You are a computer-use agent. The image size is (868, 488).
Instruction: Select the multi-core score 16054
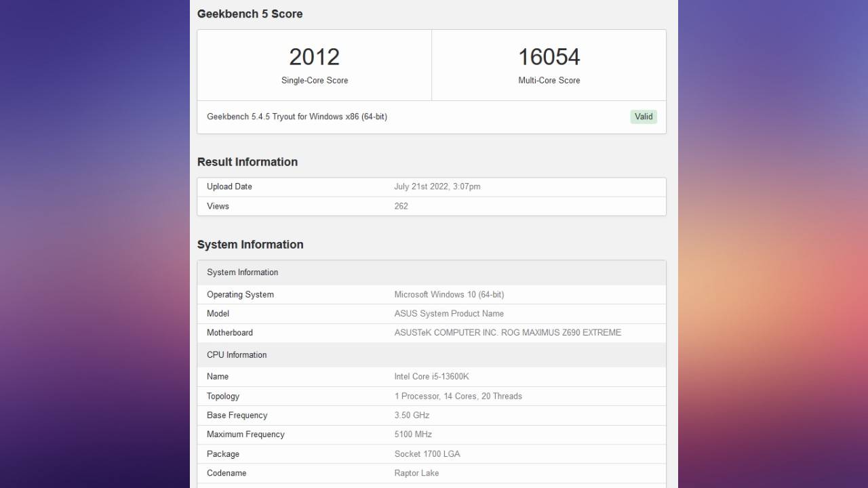[549, 57]
